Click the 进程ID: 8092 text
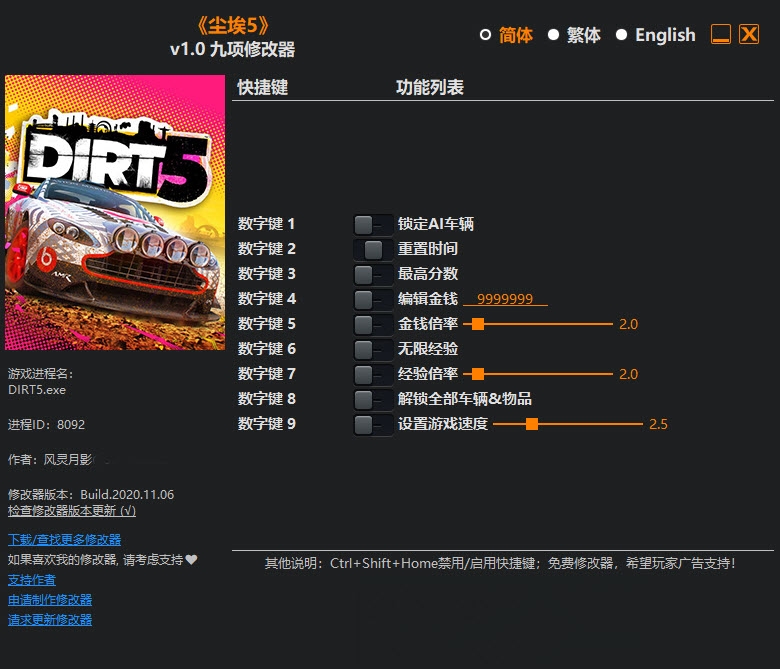Viewport: 780px width, 669px height. tap(46, 425)
